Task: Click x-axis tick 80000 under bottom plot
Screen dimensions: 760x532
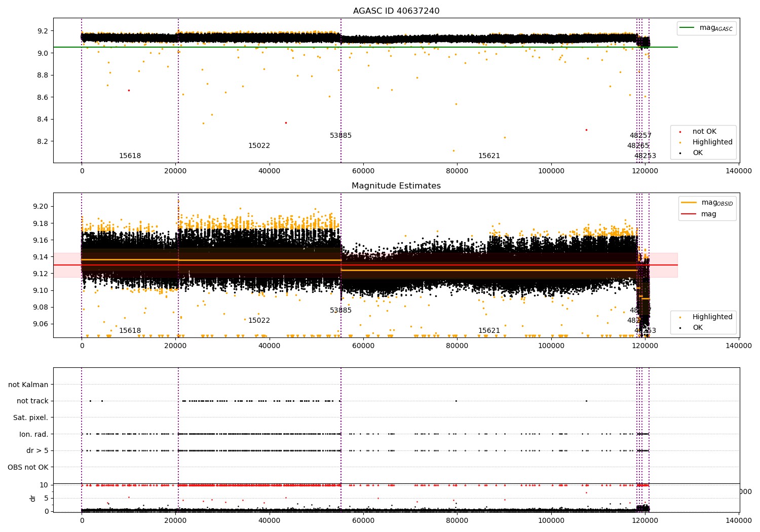Action: click(x=457, y=520)
